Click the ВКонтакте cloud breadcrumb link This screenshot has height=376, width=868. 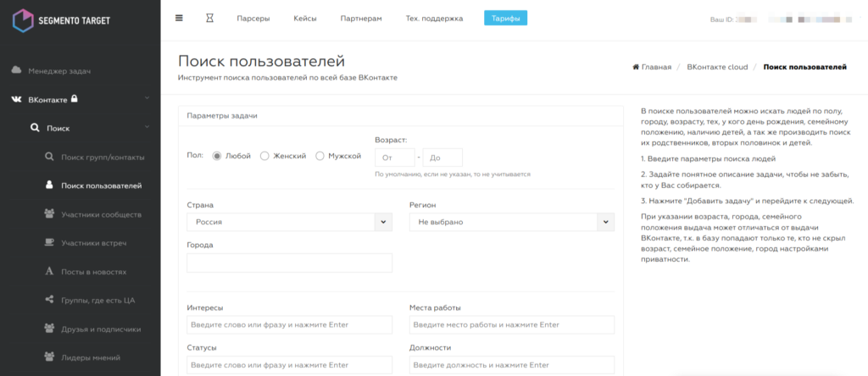coord(717,67)
